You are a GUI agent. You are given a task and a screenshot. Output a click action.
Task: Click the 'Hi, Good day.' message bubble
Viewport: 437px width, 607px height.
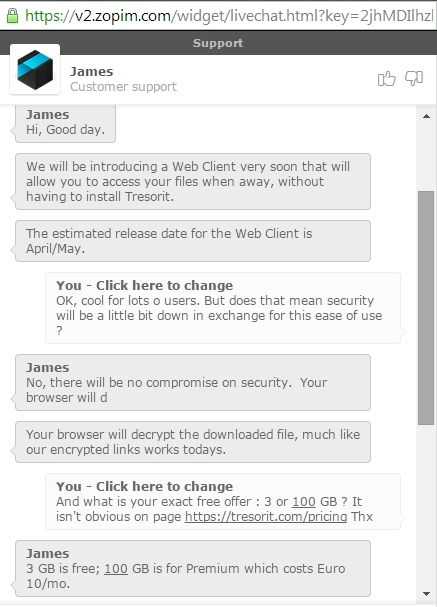65,123
